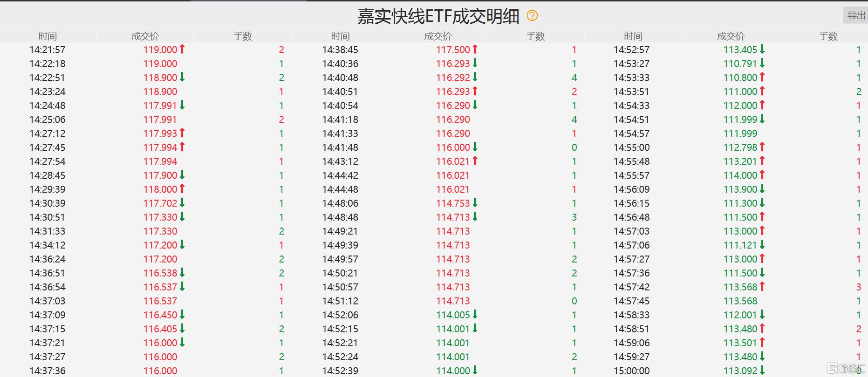
Task: Click the price 116.292
Action: 453,78
